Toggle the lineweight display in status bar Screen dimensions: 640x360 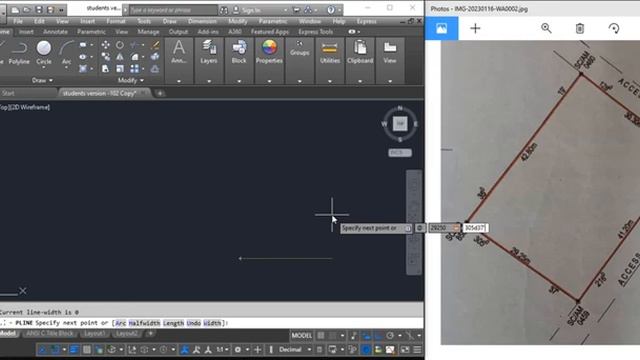[74, 349]
